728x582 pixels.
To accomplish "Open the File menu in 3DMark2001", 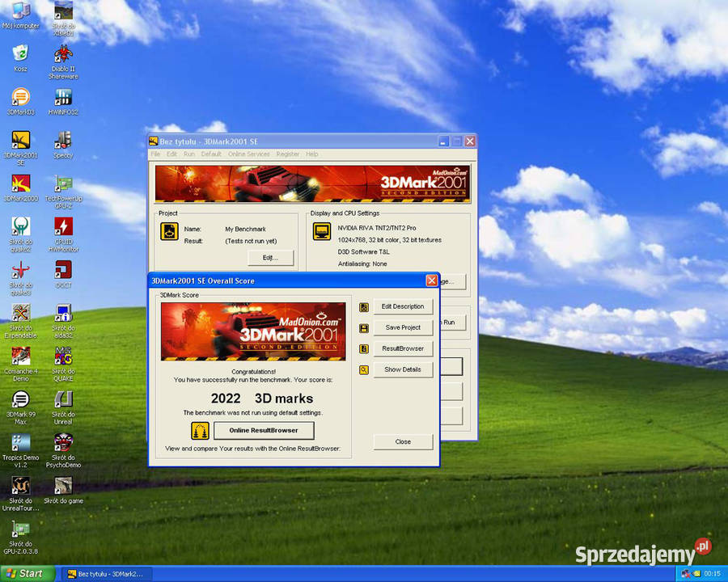I will pyautogui.click(x=155, y=154).
